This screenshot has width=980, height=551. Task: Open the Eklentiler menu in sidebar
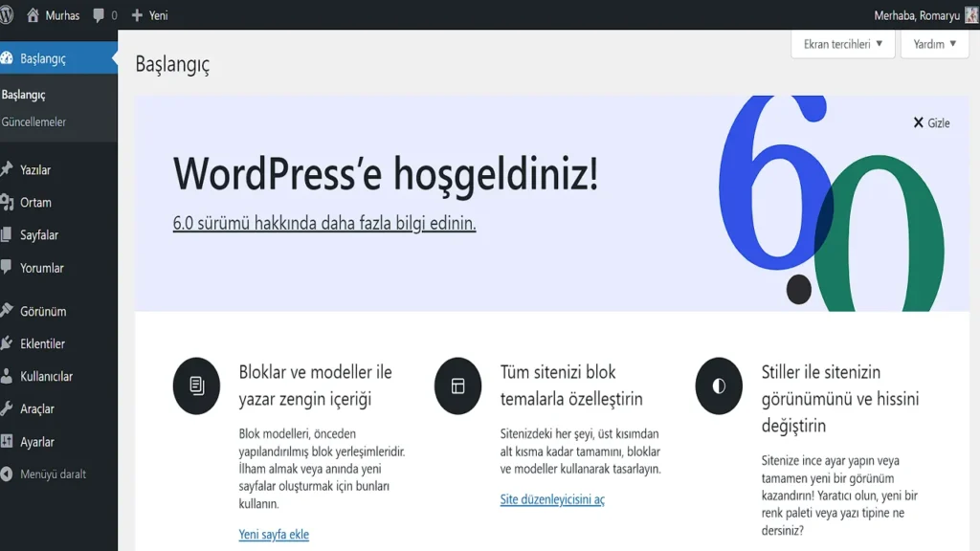point(42,343)
